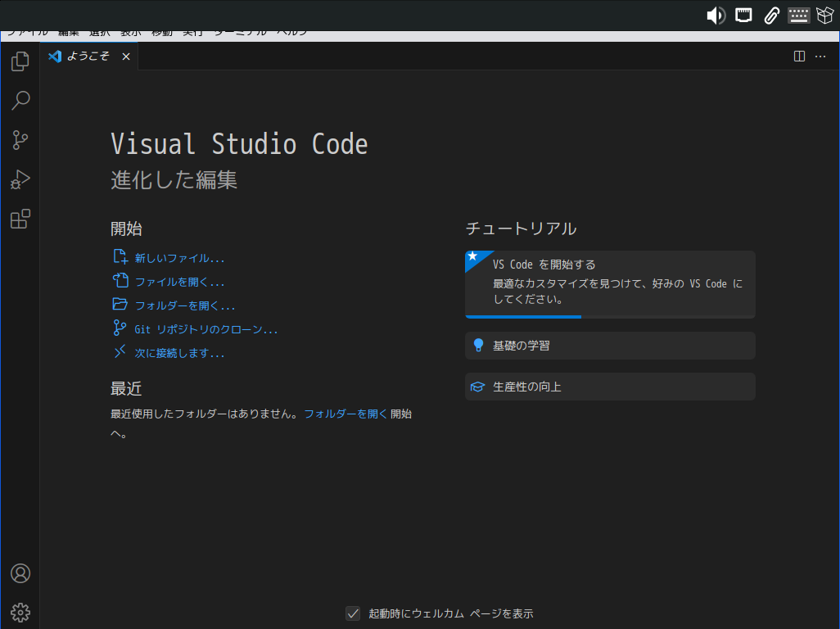Click the open box icon in the top bar
840x629 pixels.
click(x=825, y=16)
